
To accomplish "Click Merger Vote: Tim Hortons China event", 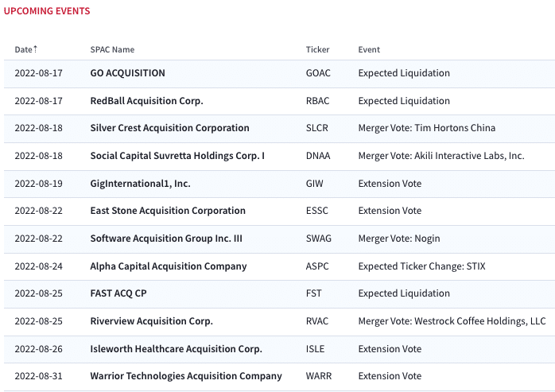I will click(426, 128).
